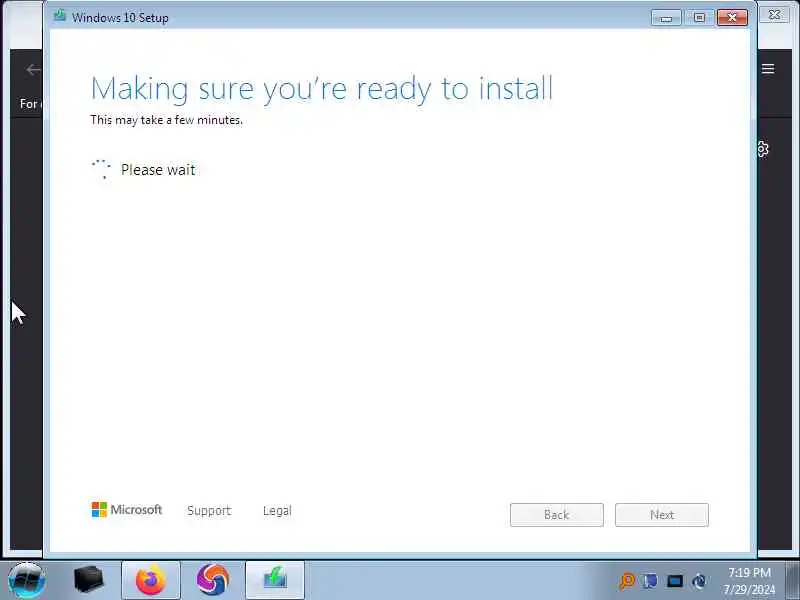Click the Next button in Windows 10 Setup
The height and width of the screenshot is (600, 800).
[662, 515]
